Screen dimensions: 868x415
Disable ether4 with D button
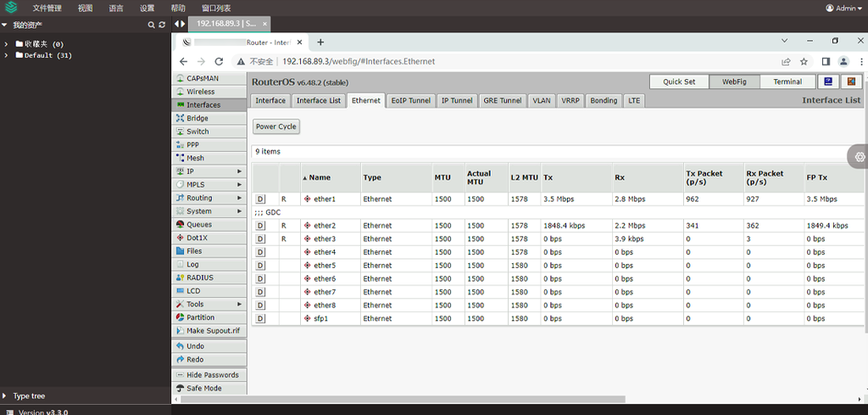pos(260,252)
